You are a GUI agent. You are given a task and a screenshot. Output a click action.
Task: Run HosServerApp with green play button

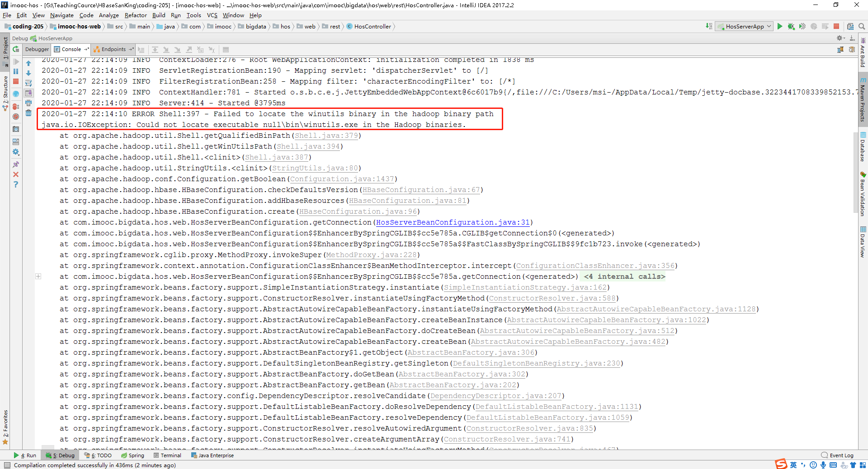click(780, 26)
